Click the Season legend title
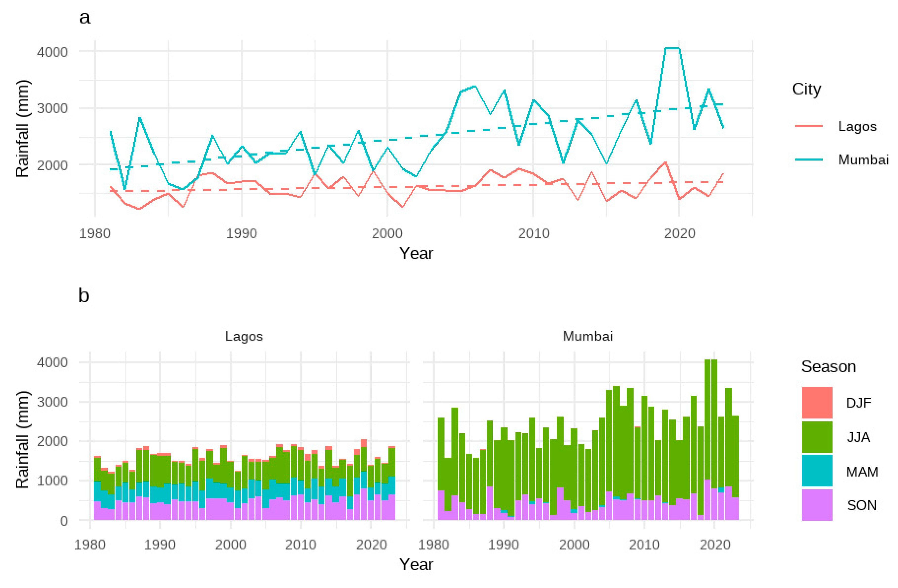The image size is (898, 588). click(x=828, y=367)
